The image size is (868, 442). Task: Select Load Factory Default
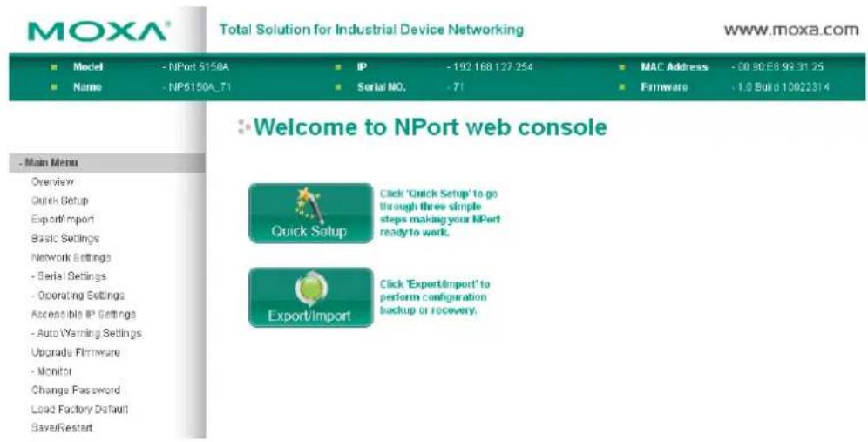pos(80,410)
